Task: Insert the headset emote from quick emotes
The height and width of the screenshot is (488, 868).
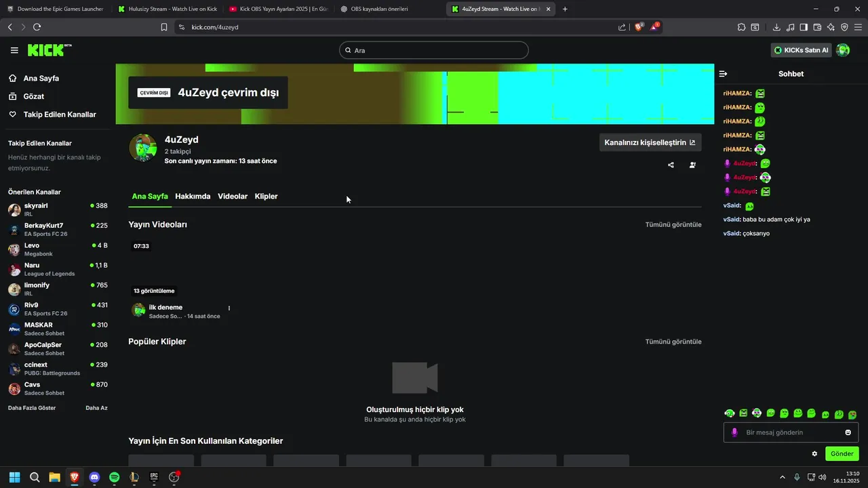Action: (730, 413)
